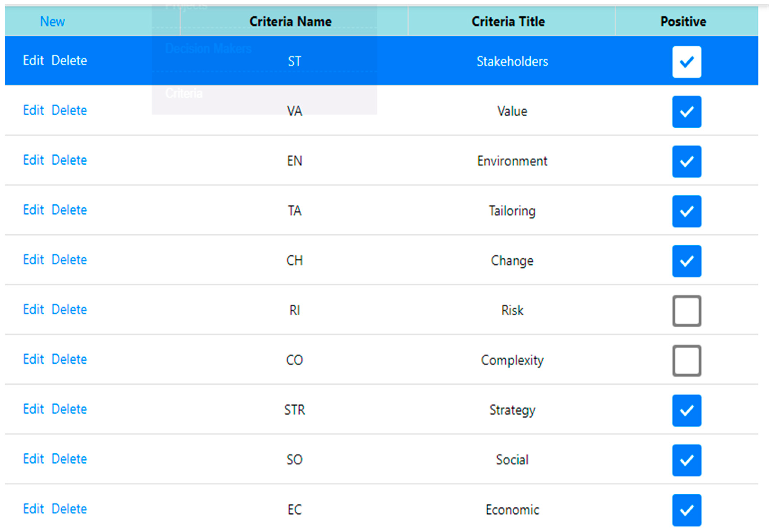This screenshot has height=532, width=772.
Task: Select the Environment title cell
Action: 512,161
